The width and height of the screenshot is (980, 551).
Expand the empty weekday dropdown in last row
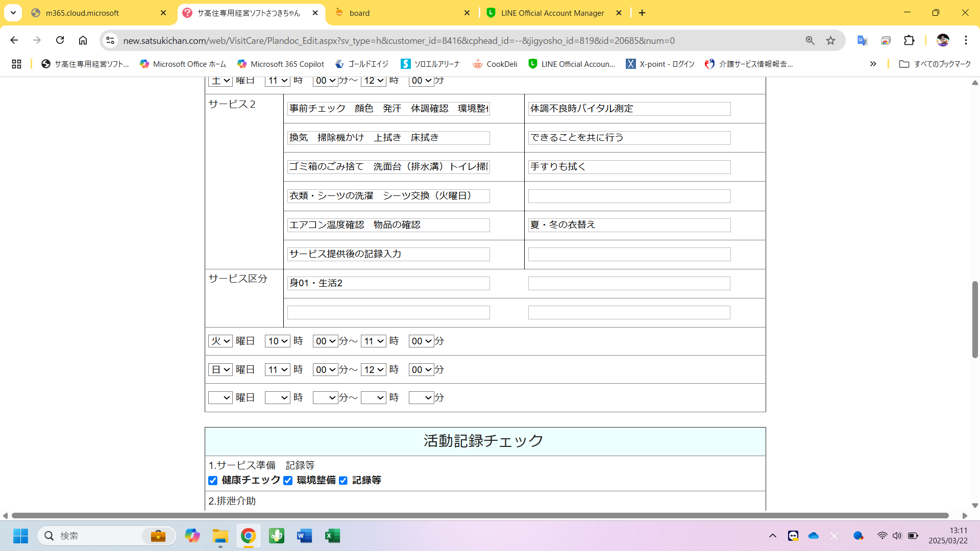click(220, 397)
